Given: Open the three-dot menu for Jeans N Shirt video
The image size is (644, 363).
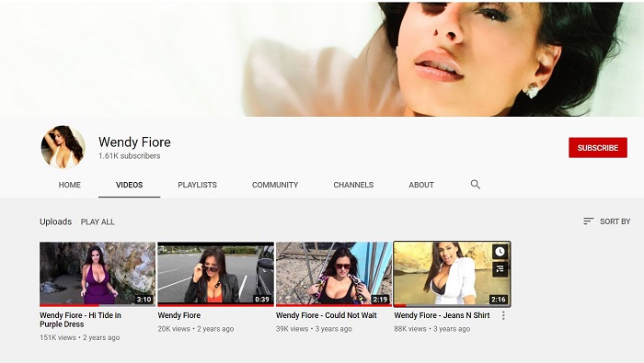Looking at the screenshot, I should (x=503, y=315).
